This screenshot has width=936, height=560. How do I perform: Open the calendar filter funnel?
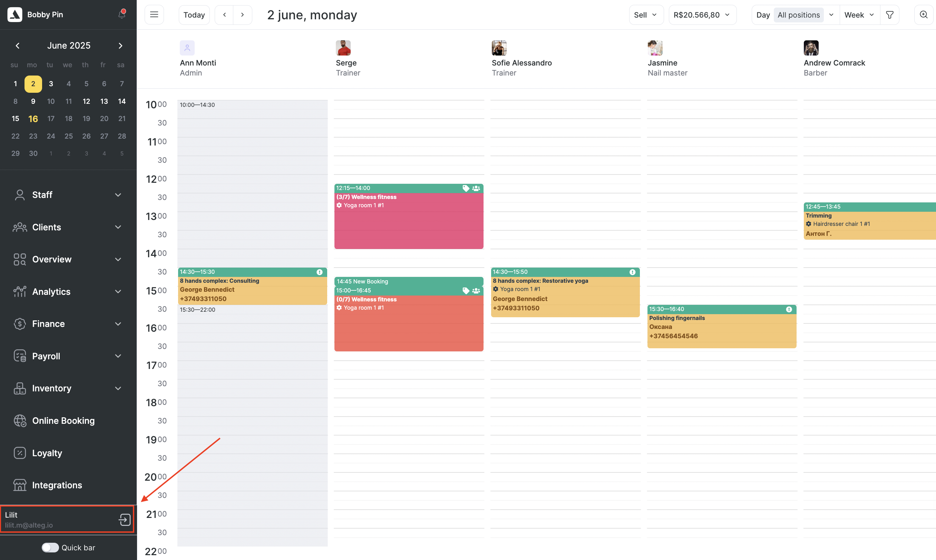[889, 15]
